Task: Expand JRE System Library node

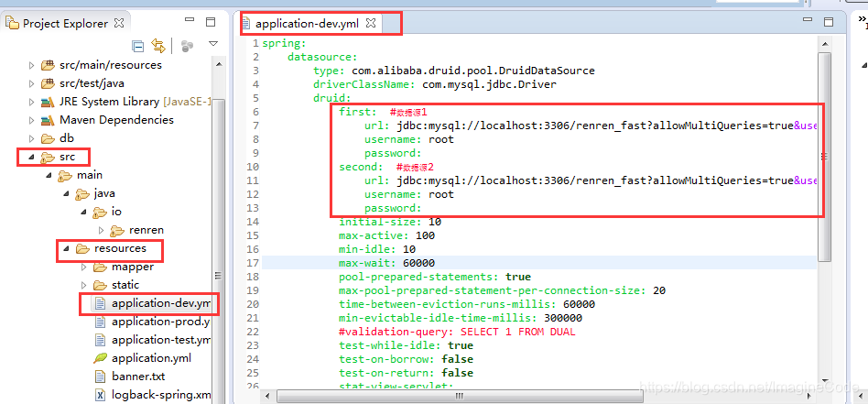Action: [x=31, y=102]
